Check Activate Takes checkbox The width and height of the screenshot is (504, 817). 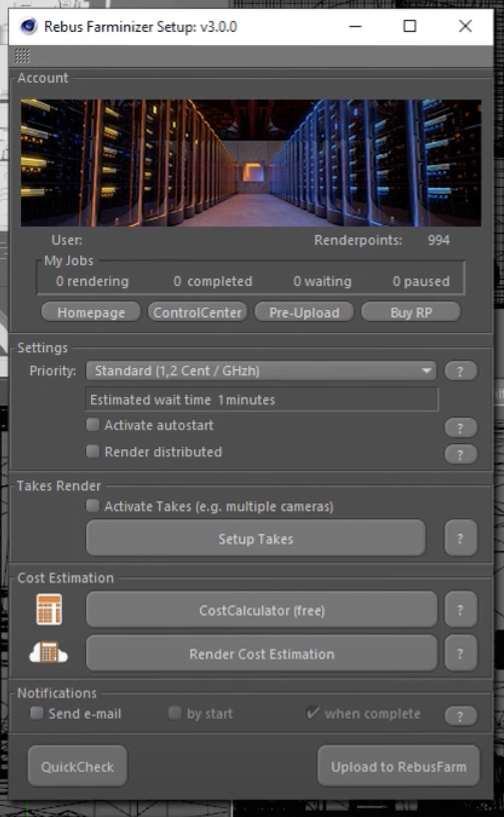pos(93,506)
